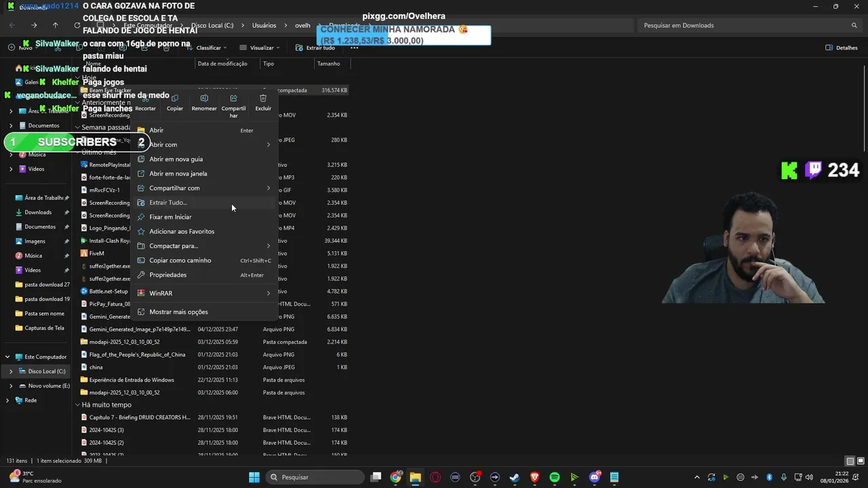The image size is (868, 488).
Task: Click Usuários in the address breadcrumb
Action: tap(264, 25)
